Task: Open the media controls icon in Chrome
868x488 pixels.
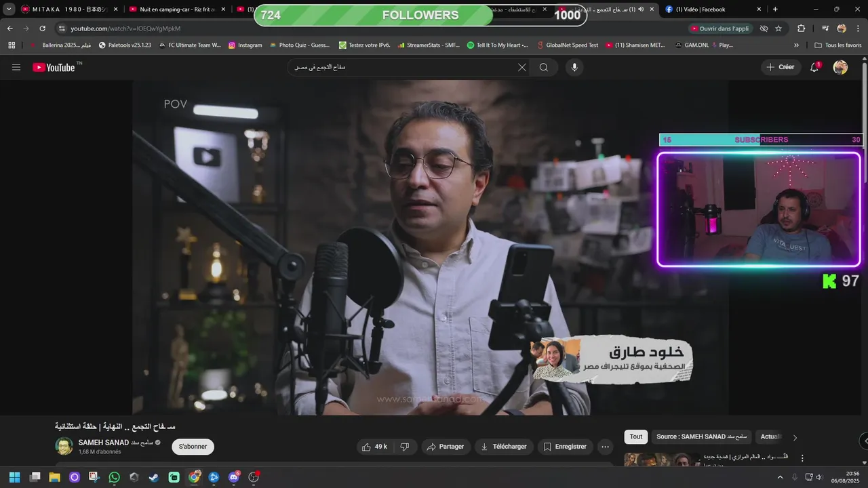Action: (825, 28)
